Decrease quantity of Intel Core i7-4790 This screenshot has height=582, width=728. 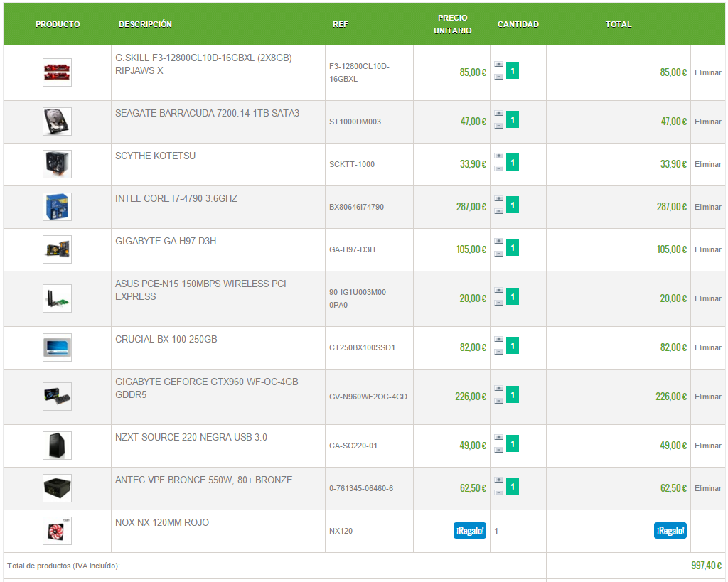point(498,211)
